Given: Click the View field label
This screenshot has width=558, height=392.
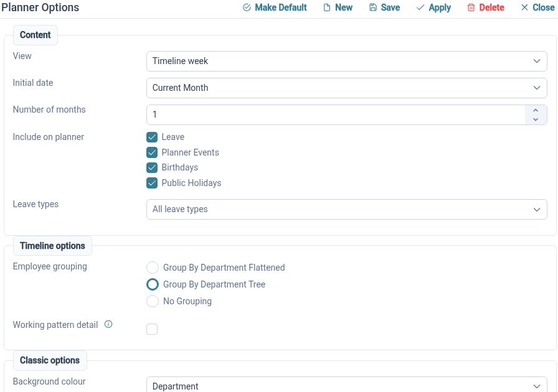Looking at the screenshot, I should 22,56.
